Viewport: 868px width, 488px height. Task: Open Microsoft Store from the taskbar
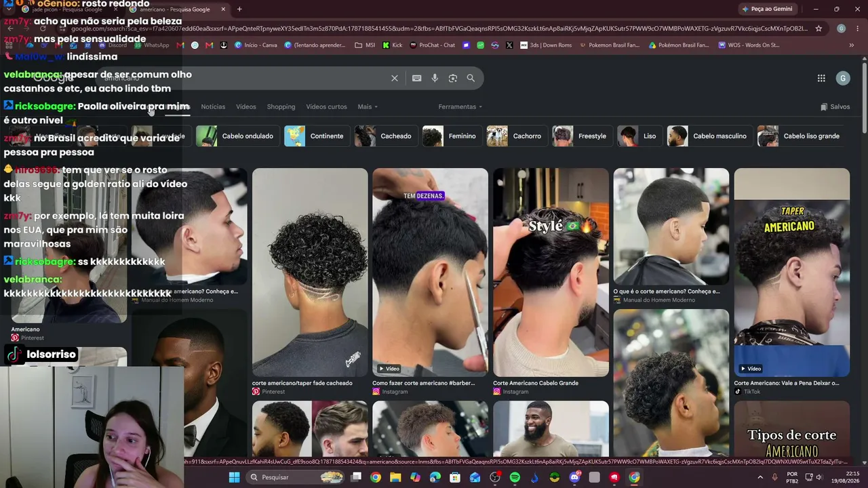point(455,477)
